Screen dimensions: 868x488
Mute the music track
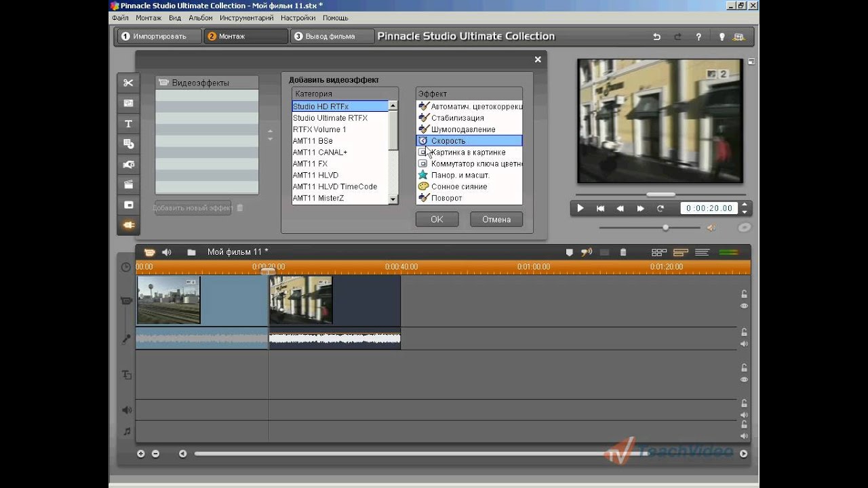[744, 436]
